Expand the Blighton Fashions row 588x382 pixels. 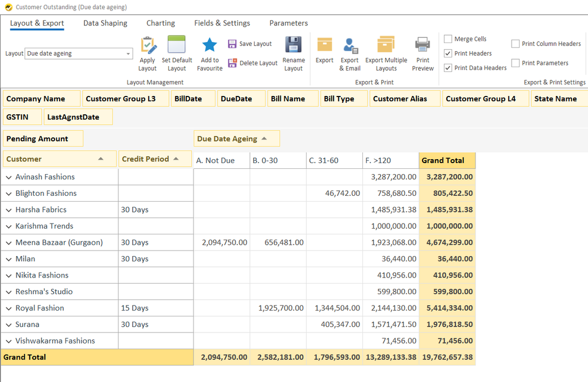[x=9, y=194]
